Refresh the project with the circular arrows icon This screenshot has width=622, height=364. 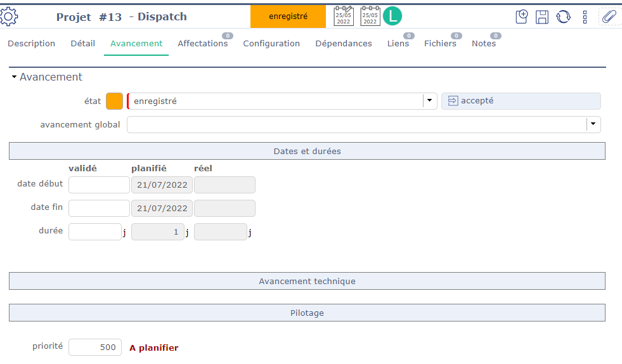(563, 16)
